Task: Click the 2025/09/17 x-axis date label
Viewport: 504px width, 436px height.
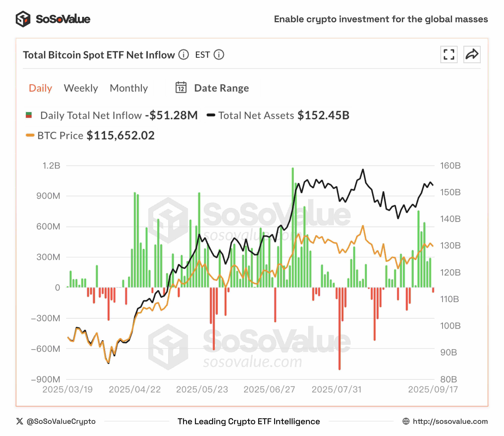Action: pyautogui.click(x=433, y=390)
